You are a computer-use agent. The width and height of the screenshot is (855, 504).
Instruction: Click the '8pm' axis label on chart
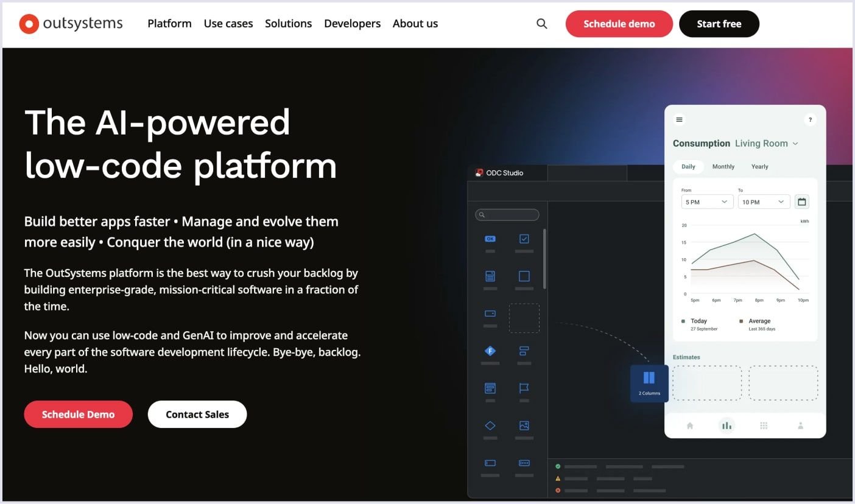(x=759, y=300)
